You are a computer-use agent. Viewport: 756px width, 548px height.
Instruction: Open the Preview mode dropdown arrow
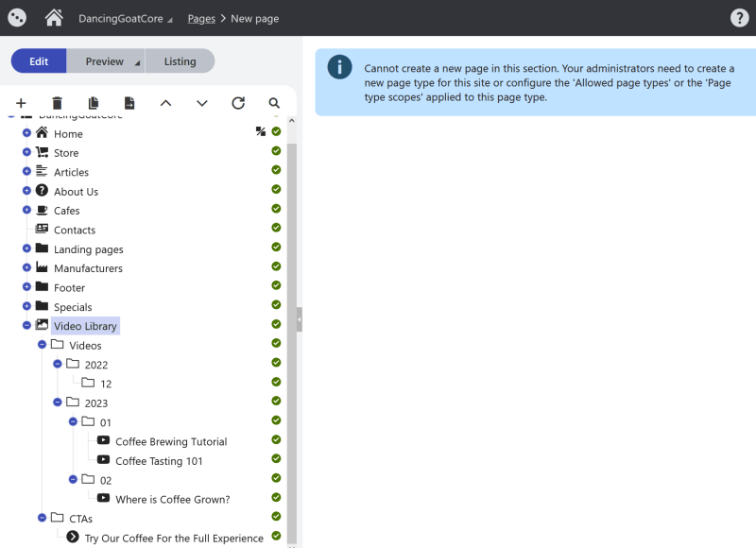point(137,63)
